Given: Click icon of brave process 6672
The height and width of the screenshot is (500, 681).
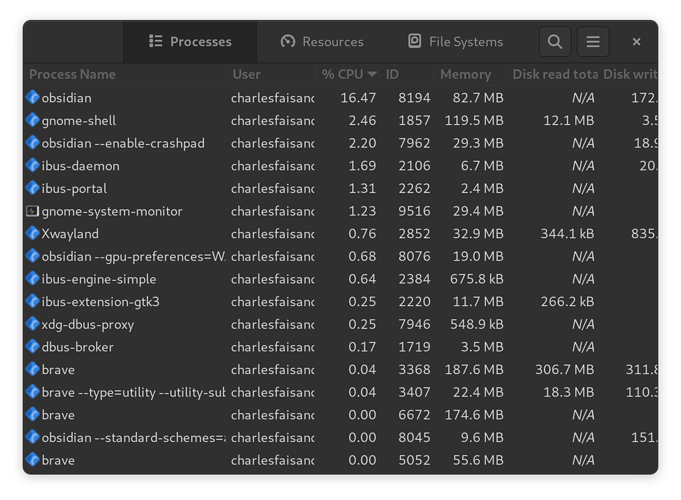Looking at the screenshot, I should coord(33,414).
